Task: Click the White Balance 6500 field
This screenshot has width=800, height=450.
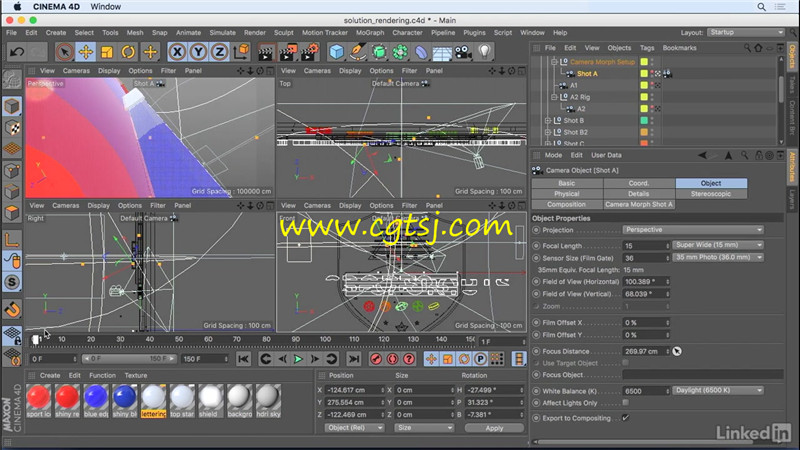Action: [646, 391]
